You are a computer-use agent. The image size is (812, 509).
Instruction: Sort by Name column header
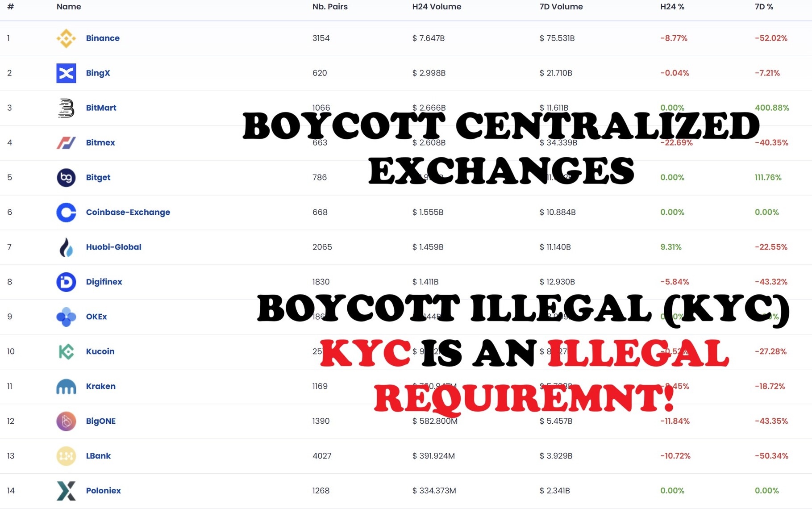point(69,7)
